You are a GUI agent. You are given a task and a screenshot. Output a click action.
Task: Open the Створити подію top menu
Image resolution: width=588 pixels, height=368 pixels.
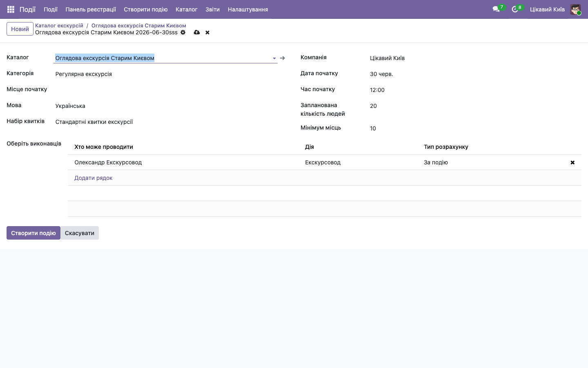tap(146, 9)
